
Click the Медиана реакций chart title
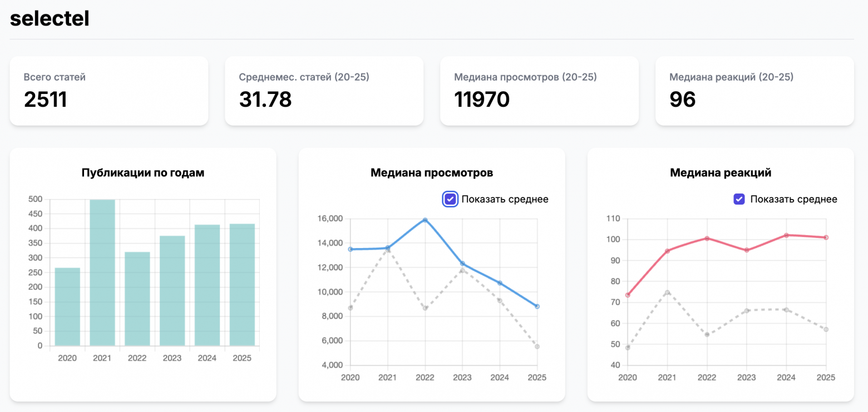point(721,173)
